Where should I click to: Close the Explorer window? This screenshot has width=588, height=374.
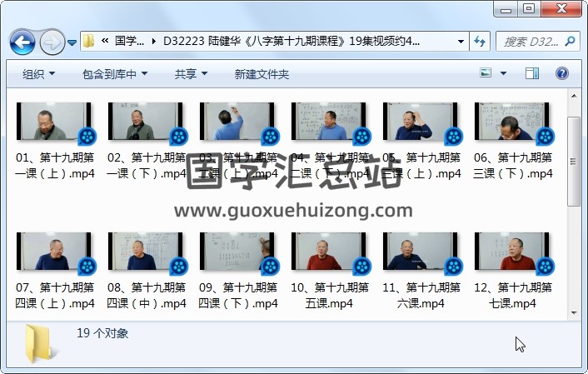pyautogui.click(x=561, y=9)
